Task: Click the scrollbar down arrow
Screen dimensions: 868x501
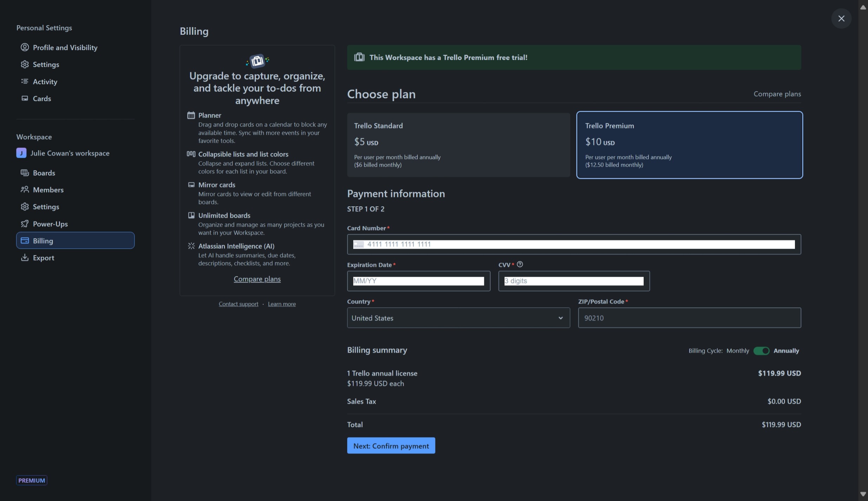Action: (863, 494)
